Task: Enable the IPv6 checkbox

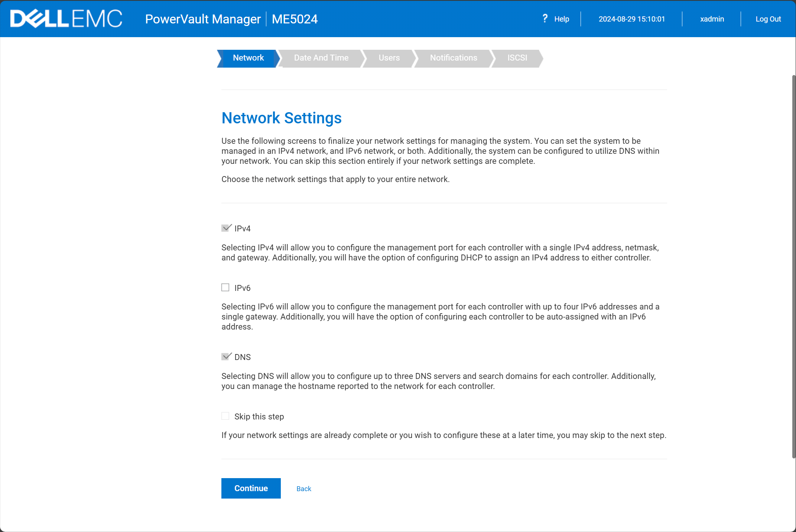Action: 225,288
